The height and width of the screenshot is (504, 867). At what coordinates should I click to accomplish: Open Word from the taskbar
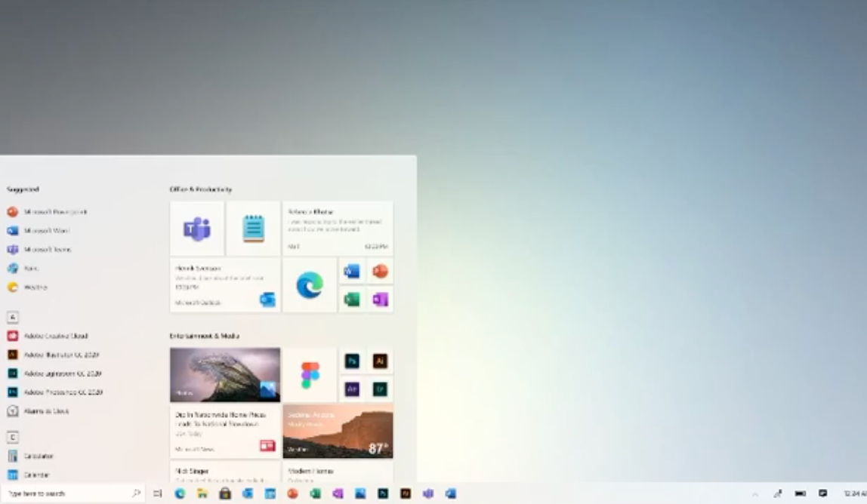point(451,493)
